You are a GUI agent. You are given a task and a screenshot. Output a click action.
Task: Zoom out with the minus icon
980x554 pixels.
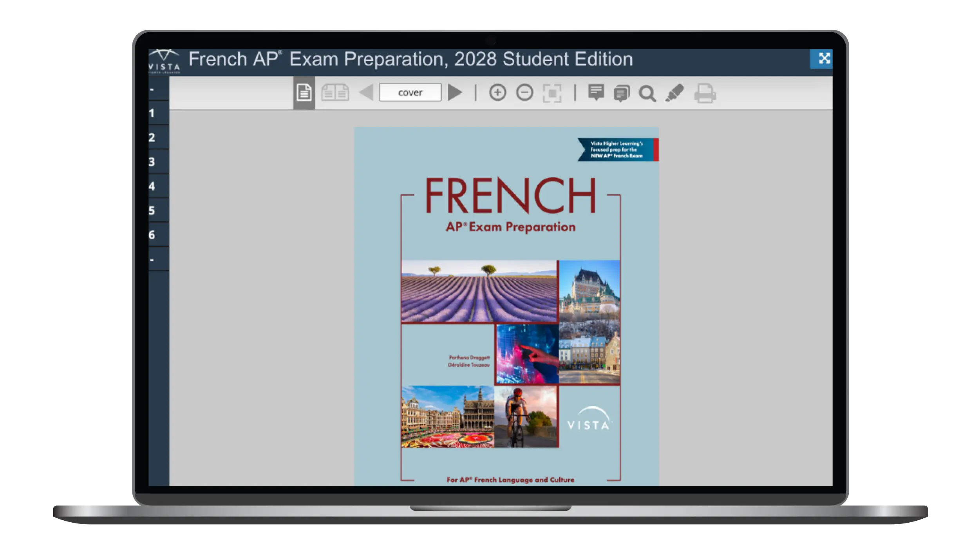click(524, 93)
